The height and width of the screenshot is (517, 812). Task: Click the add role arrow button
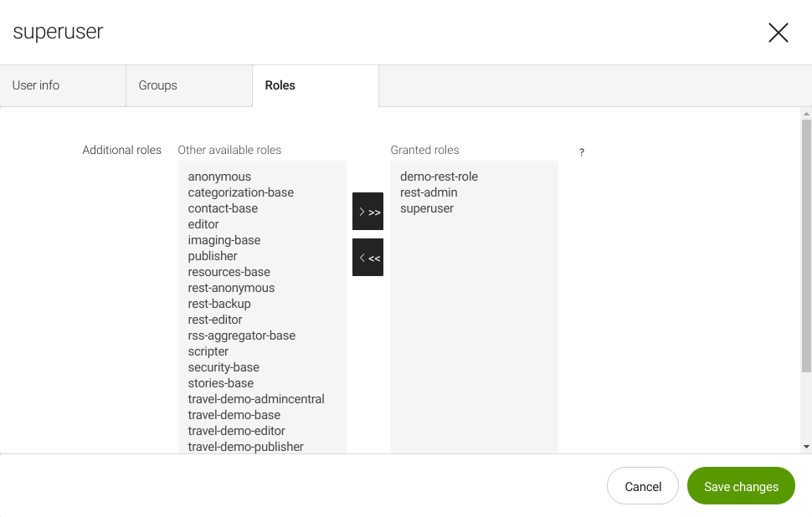[x=367, y=211]
